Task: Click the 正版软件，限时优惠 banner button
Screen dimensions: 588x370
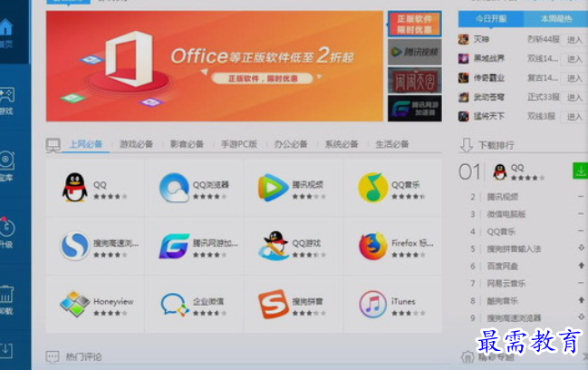Action: pyautogui.click(x=262, y=78)
